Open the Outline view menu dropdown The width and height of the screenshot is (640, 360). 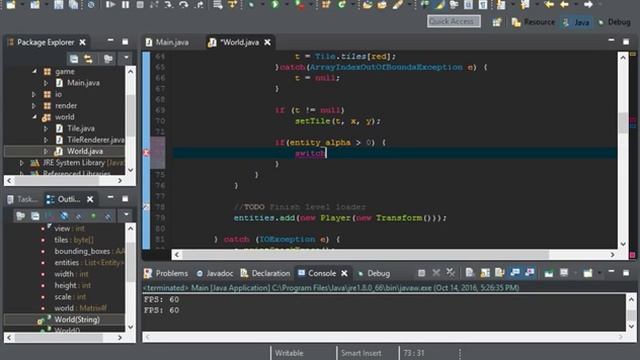126,214
